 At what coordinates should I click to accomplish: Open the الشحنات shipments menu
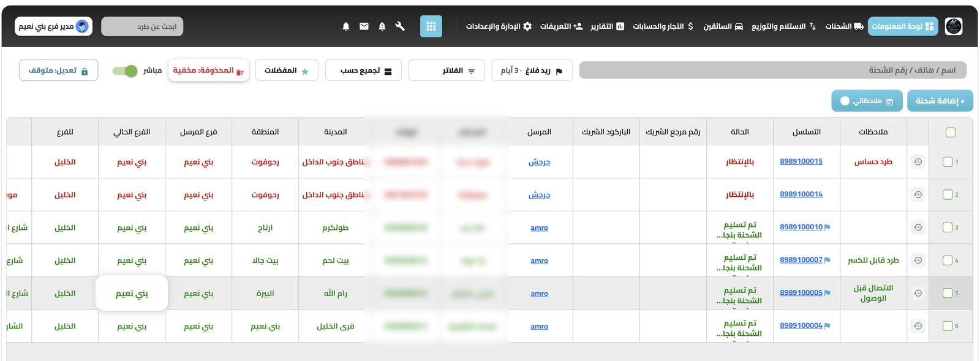844,26
